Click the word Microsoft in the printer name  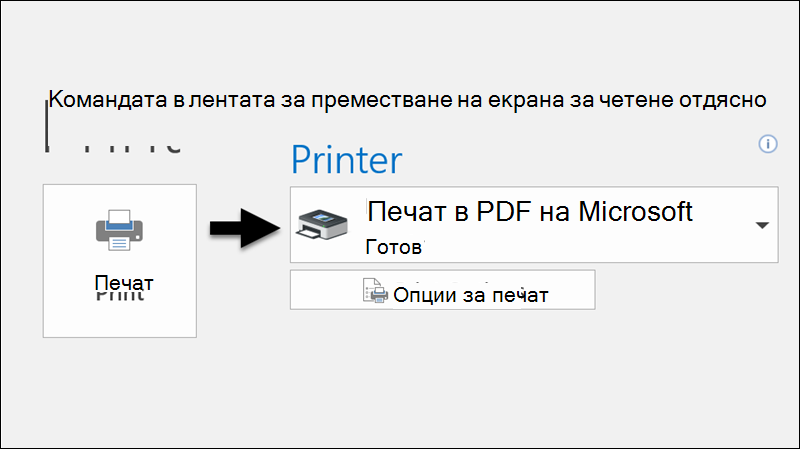[x=635, y=211]
